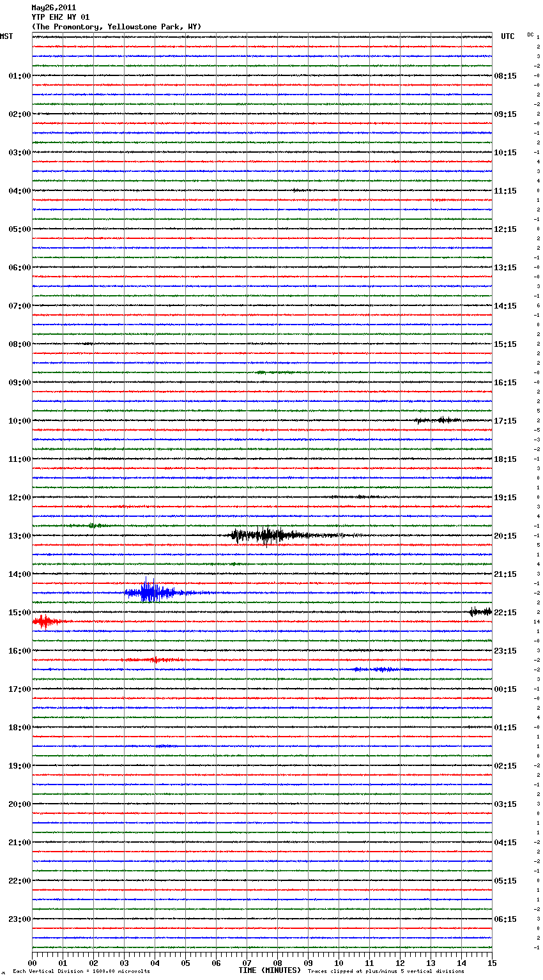Screen dimensions: 543x980
Task: Click the 09:15 UTC time label
Action: tap(505, 114)
